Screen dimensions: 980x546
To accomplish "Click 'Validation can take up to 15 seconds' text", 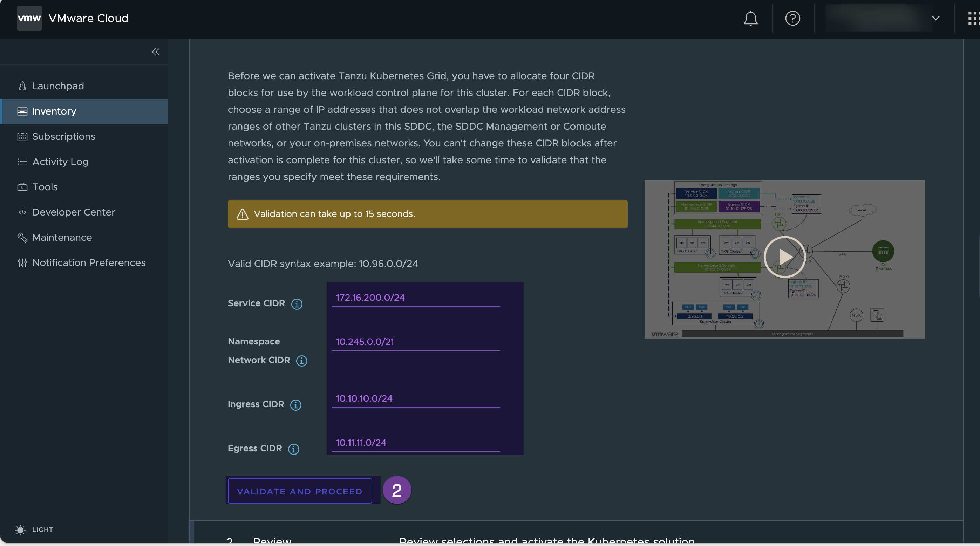I will (334, 214).
